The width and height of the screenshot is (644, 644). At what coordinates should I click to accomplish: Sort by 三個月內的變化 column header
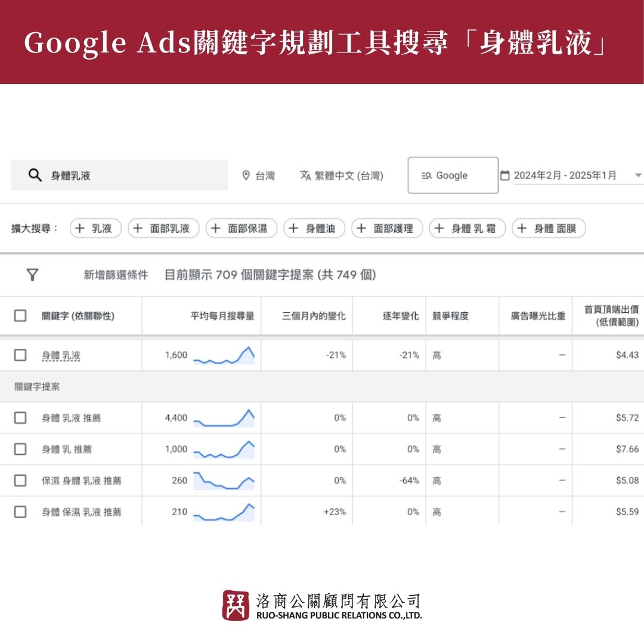tap(314, 316)
